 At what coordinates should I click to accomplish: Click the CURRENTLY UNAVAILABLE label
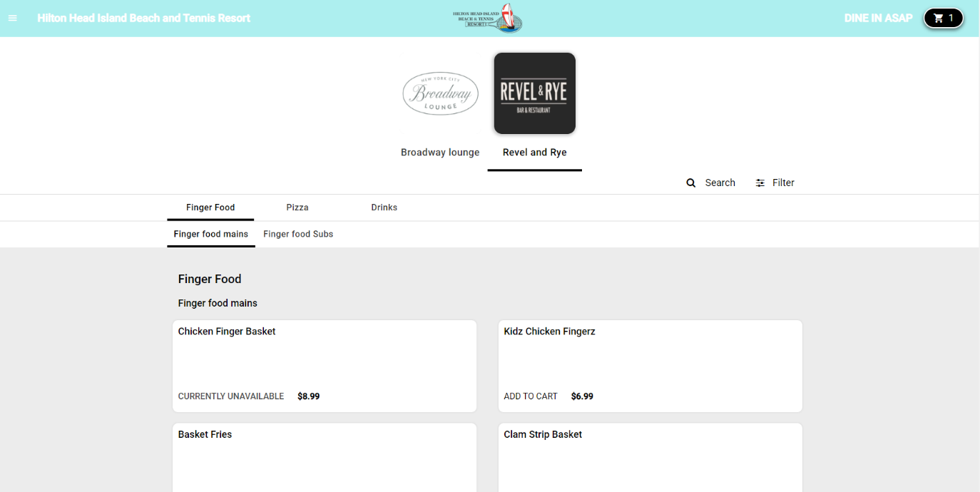coord(231,396)
